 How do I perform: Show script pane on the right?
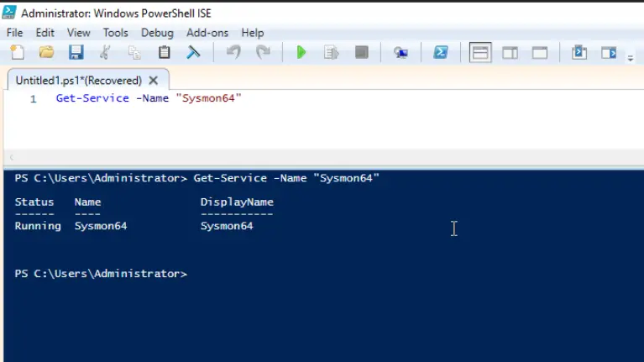(x=510, y=53)
